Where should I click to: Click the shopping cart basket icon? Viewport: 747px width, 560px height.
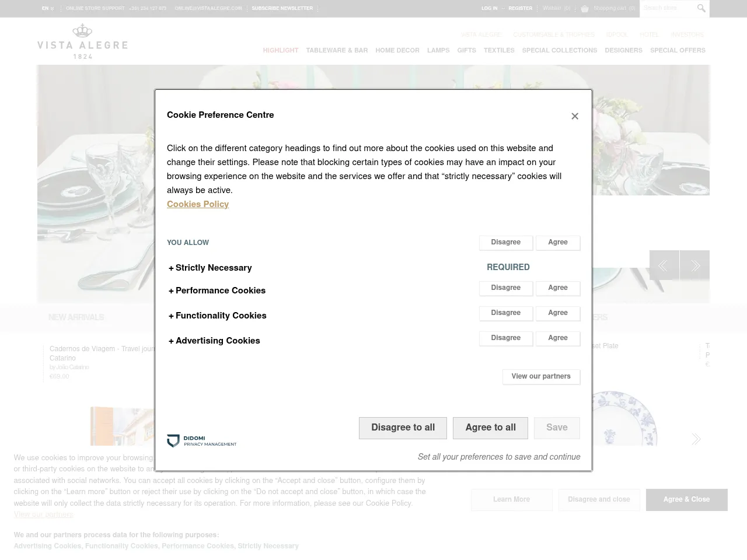click(585, 9)
